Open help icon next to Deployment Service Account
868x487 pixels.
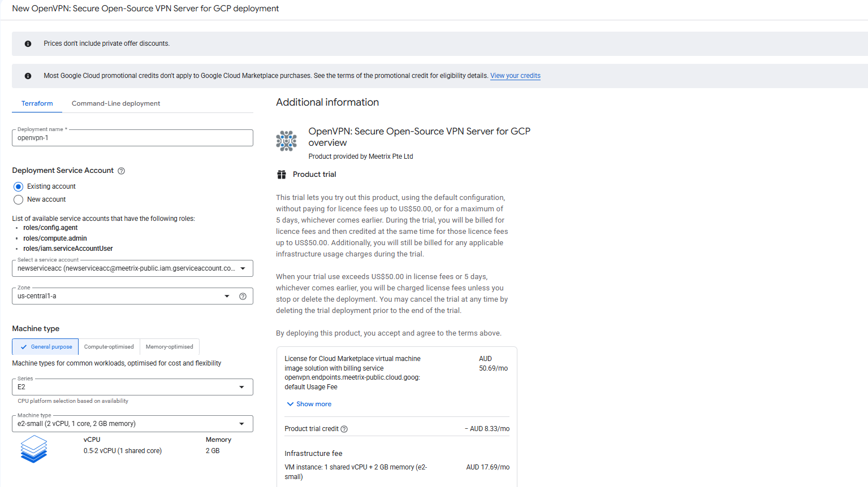pyautogui.click(x=121, y=171)
